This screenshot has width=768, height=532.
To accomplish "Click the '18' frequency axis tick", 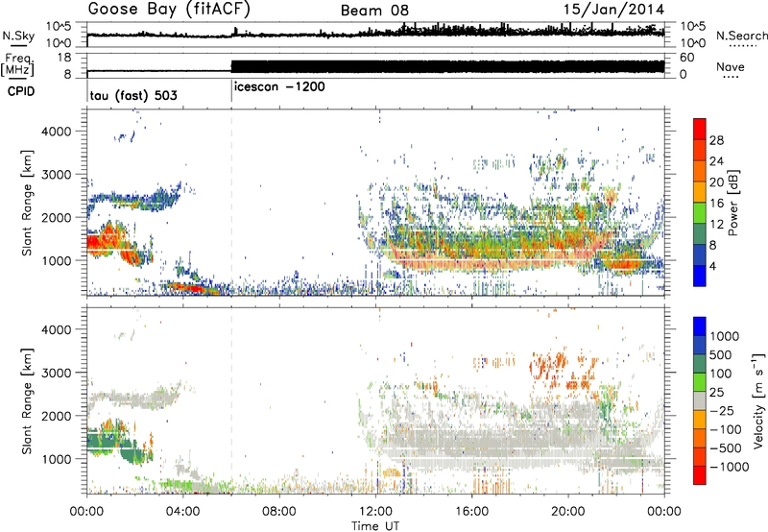I will [x=63, y=58].
